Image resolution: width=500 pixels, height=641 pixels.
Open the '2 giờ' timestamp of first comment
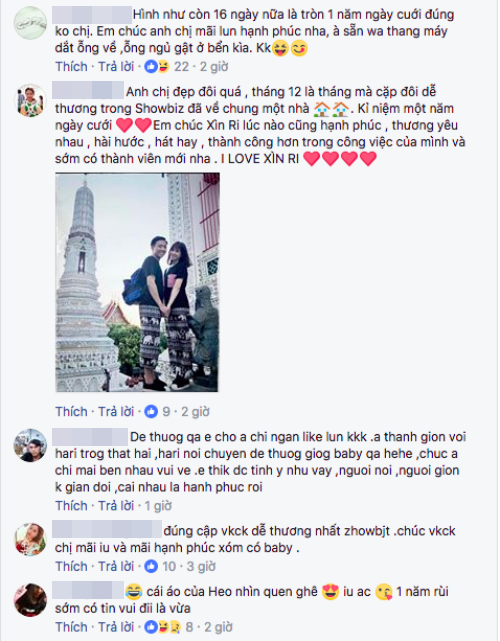click(214, 66)
